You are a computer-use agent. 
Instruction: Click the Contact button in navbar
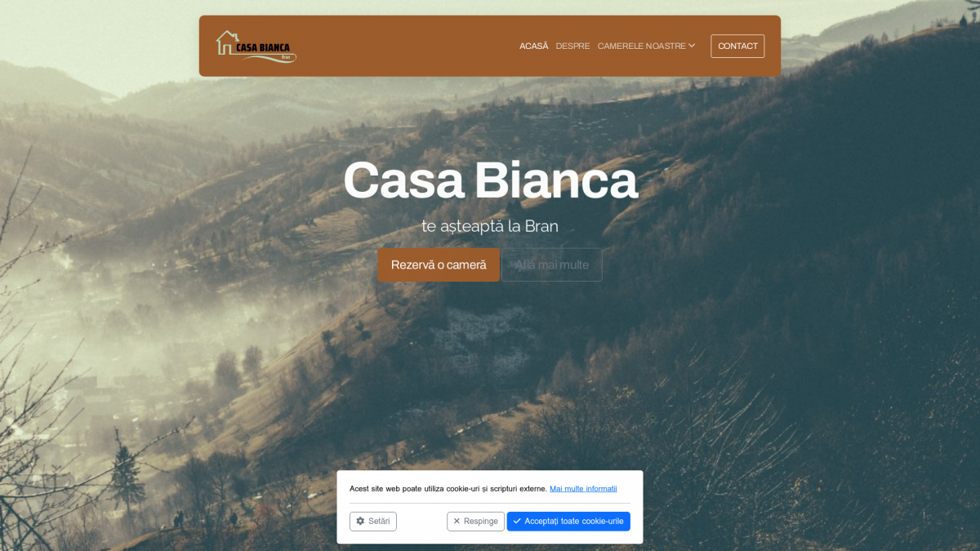click(x=737, y=46)
